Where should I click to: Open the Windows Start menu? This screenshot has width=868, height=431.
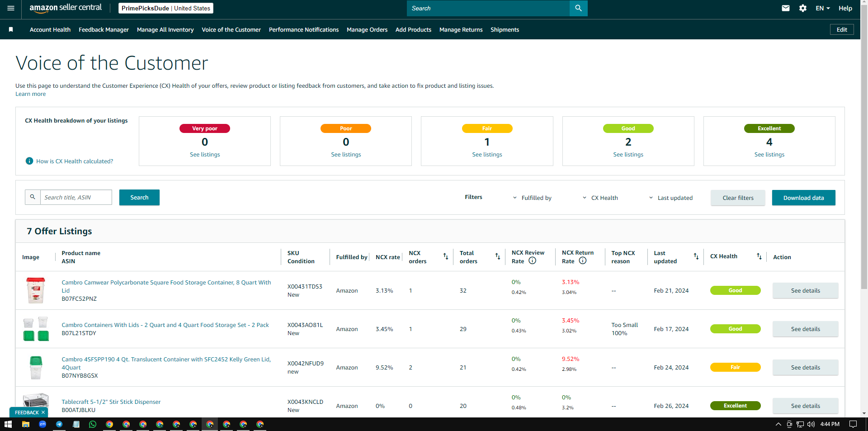[x=8, y=424]
